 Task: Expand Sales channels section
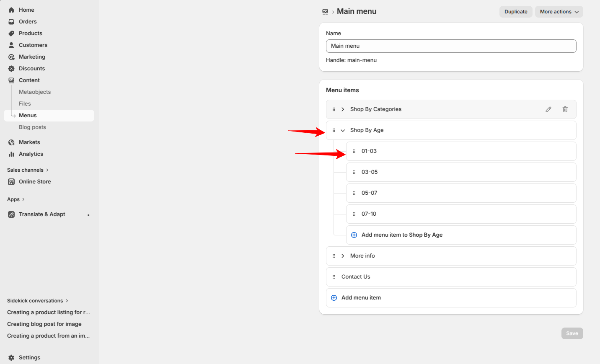pyautogui.click(x=28, y=170)
